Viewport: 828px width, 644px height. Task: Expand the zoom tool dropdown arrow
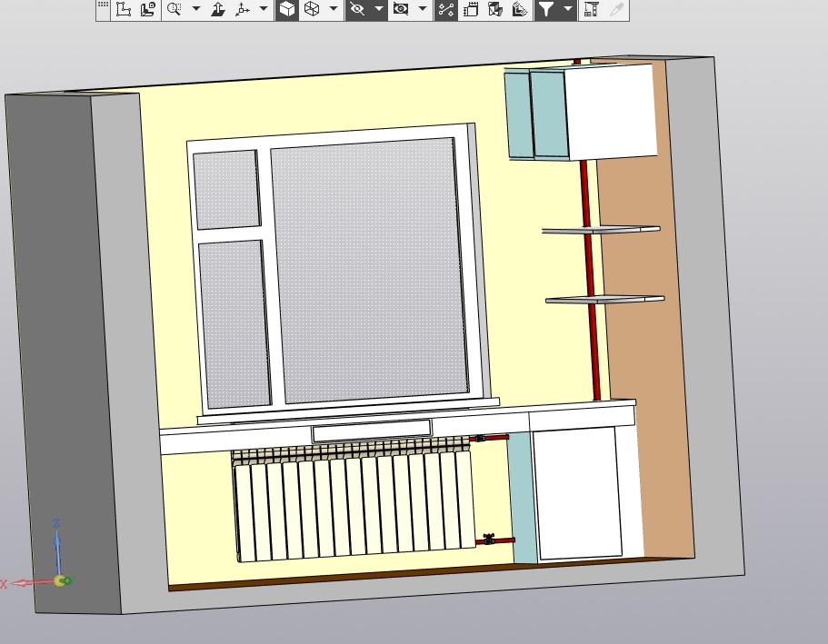pos(195,9)
